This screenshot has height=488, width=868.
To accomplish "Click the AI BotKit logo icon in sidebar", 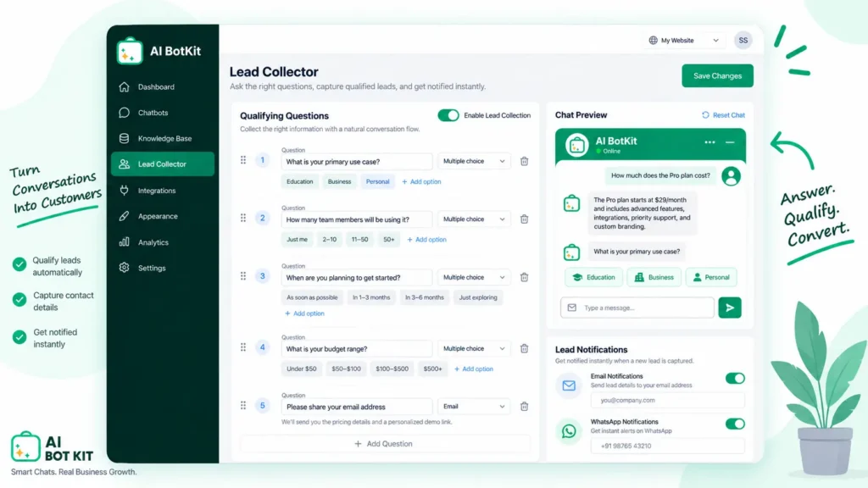I will click(x=130, y=51).
